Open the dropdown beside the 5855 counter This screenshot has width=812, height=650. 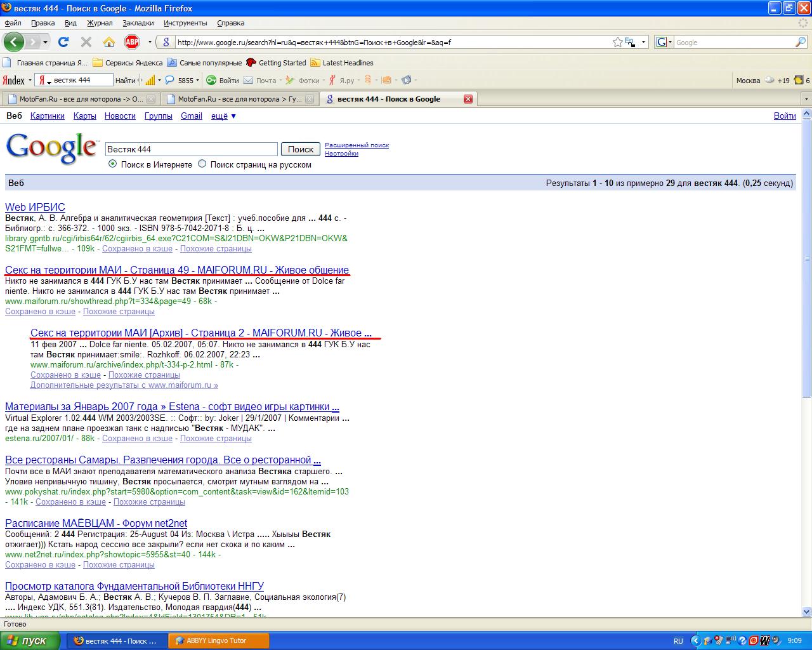point(198,80)
